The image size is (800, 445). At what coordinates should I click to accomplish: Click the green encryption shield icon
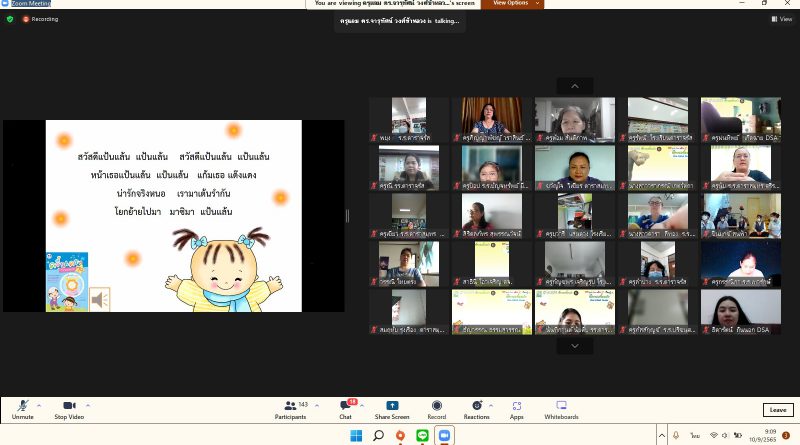click(10, 19)
